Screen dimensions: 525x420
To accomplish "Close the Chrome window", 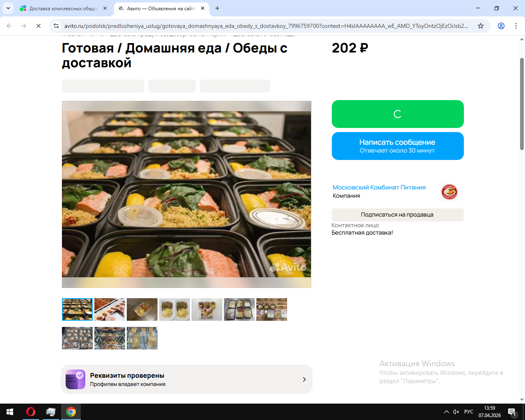I will pos(516,8).
